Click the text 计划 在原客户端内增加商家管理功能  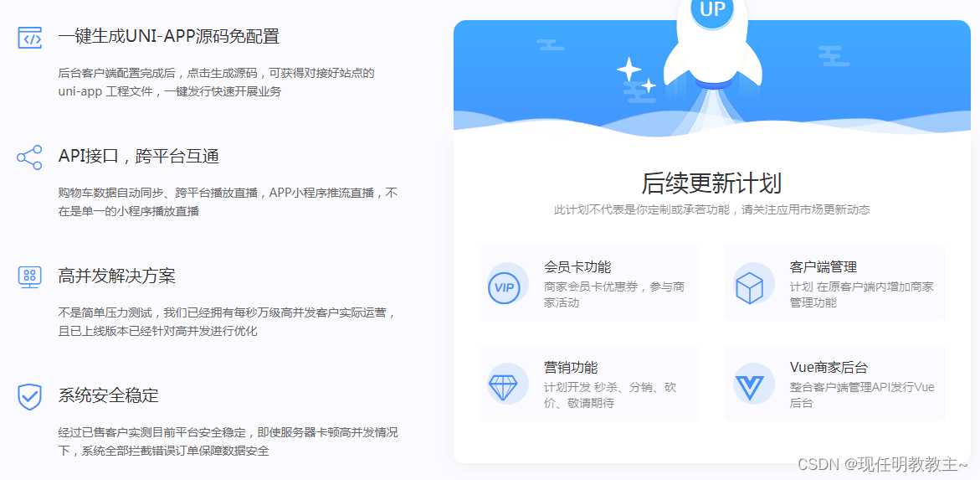(862, 295)
